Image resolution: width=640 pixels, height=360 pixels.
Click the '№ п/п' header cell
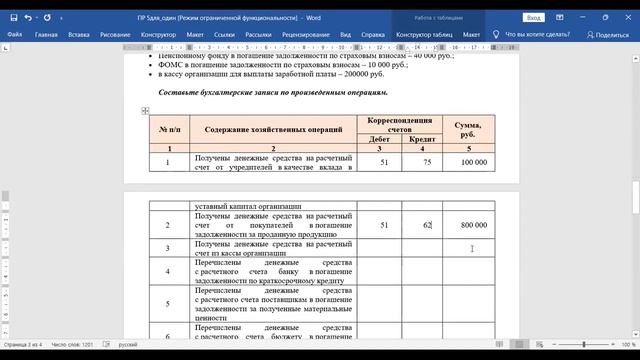169,129
